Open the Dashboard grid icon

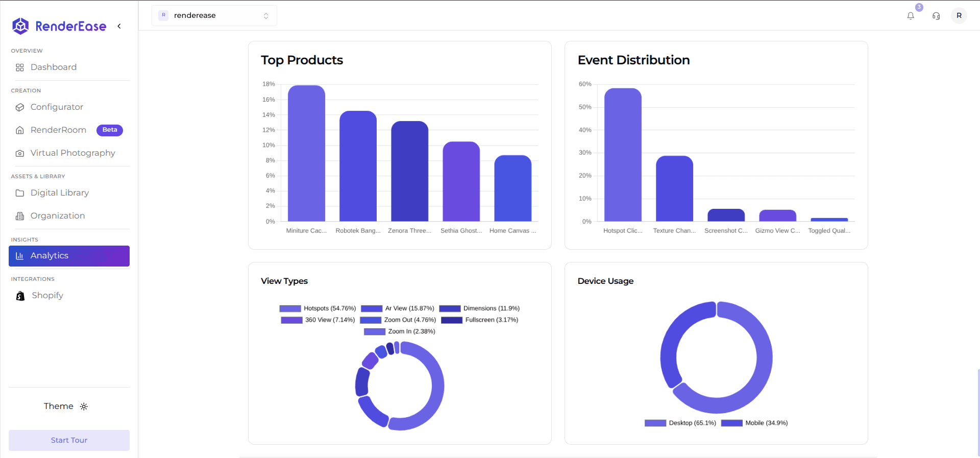[x=20, y=67]
